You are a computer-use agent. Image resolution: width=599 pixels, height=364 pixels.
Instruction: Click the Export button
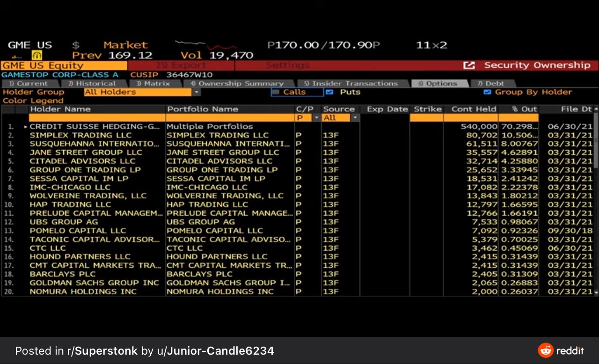click(181, 66)
